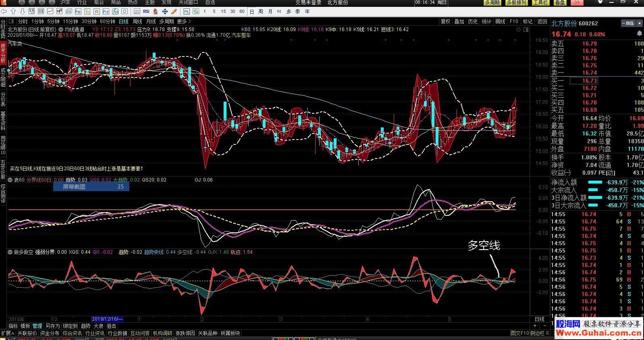Click the FS toolbar icon
Screen dimensions: 644x340
click(x=186, y=11)
